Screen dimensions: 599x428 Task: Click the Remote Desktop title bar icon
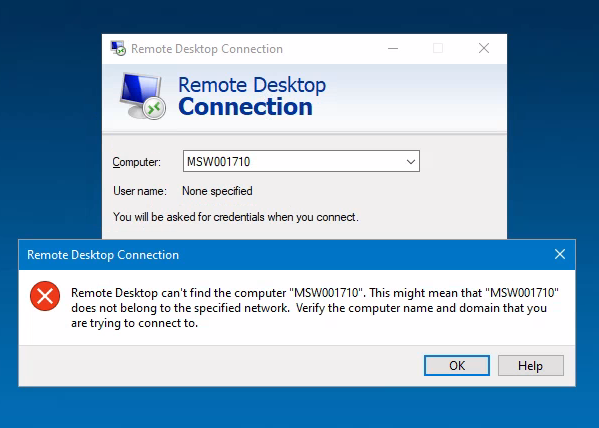[x=118, y=49]
